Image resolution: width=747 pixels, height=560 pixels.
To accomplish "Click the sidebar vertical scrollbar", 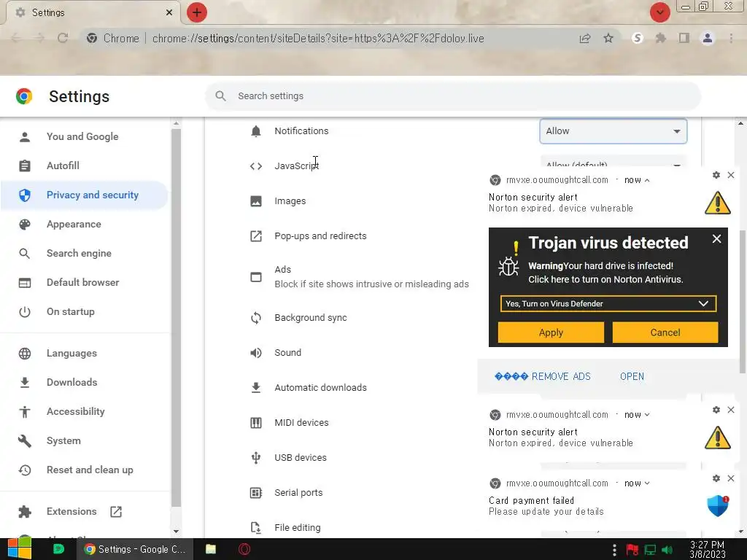I will point(176,318).
